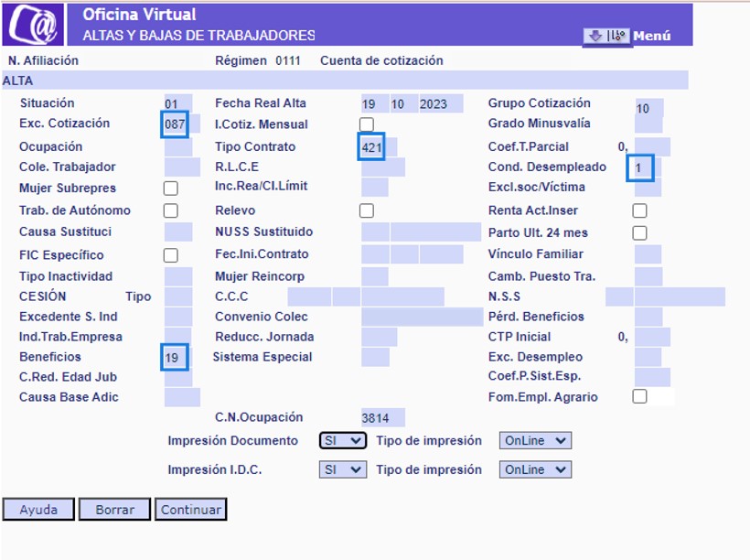Image resolution: width=750 pixels, height=560 pixels.
Task: Toggle the Trab. de Autónomo checkbox
Action: [171, 210]
